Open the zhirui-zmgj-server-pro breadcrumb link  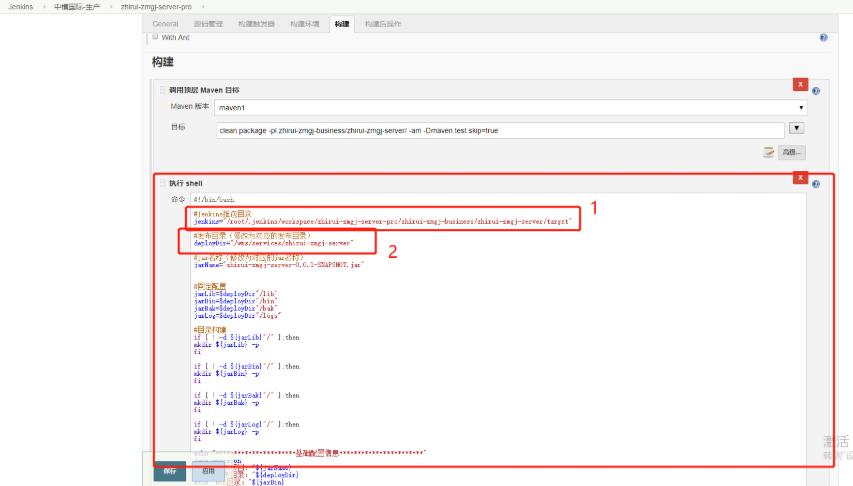tap(156, 7)
